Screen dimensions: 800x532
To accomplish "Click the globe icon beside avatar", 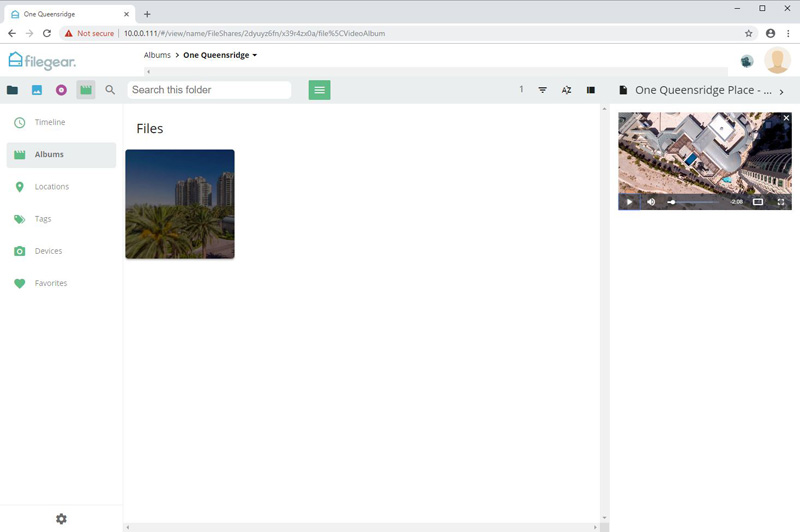I will coord(747,61).
